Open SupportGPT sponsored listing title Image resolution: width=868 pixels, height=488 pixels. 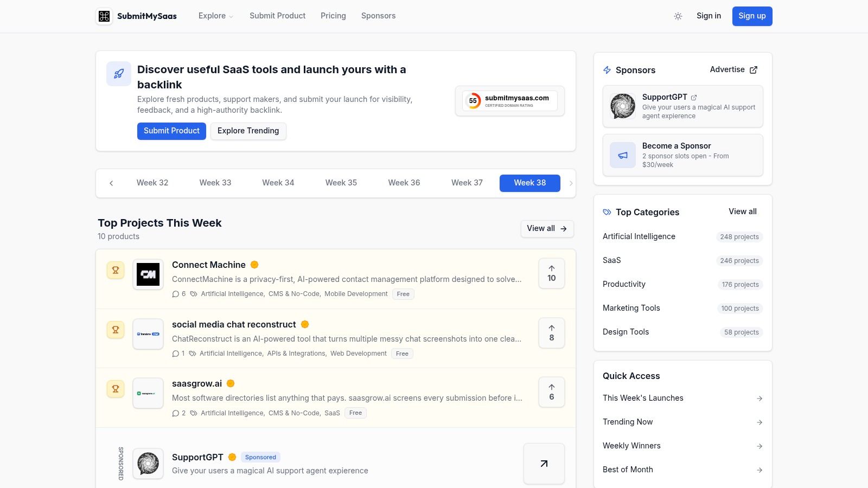[197, 457]
